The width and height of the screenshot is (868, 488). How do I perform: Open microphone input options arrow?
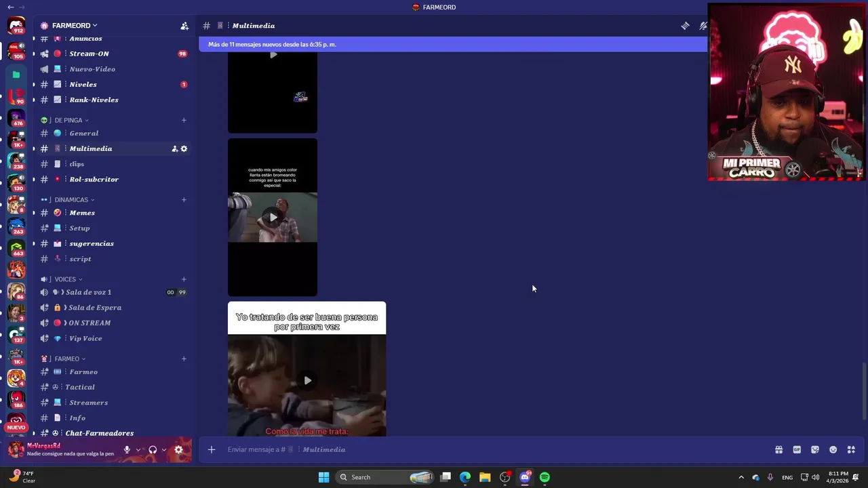coord(138,449)
